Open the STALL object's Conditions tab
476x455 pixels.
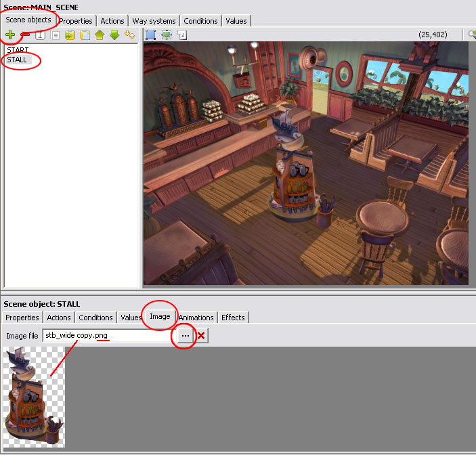(x=95, y=318)
